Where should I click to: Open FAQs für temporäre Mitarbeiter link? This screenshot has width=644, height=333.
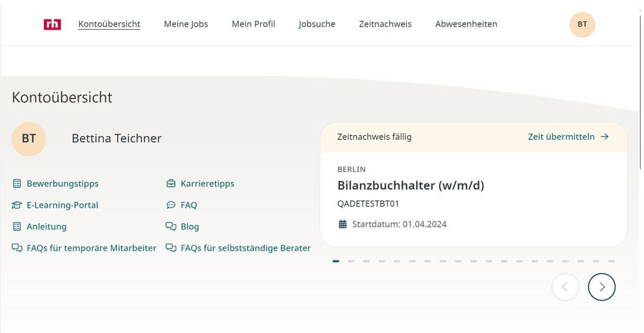pyautogui.click(x=91, y=248)
